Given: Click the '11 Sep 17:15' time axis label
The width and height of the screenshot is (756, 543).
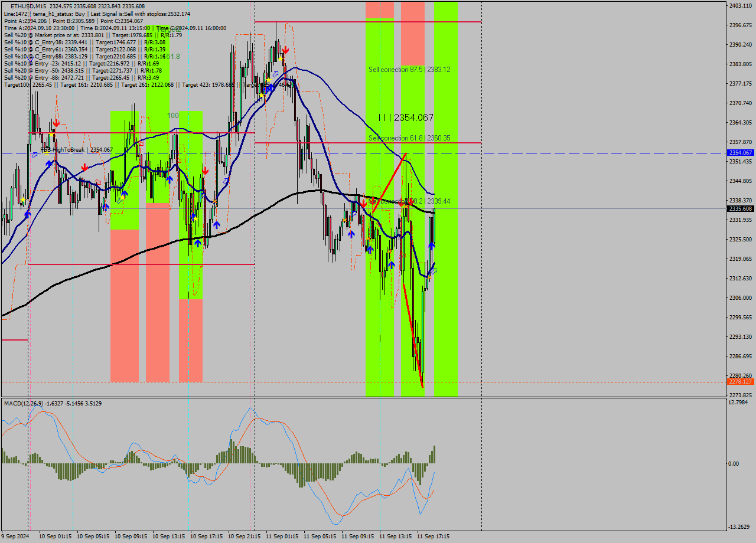Looking at the screenshot, I should 433,537.
